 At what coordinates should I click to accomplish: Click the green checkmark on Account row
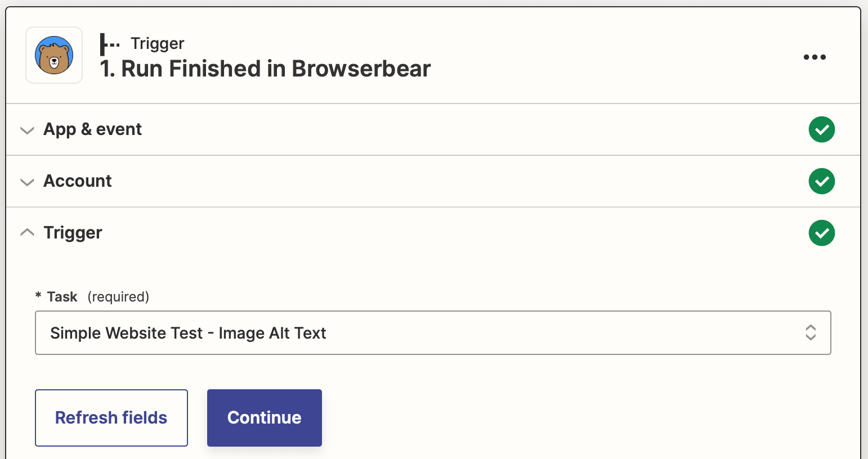coord(821,181)
